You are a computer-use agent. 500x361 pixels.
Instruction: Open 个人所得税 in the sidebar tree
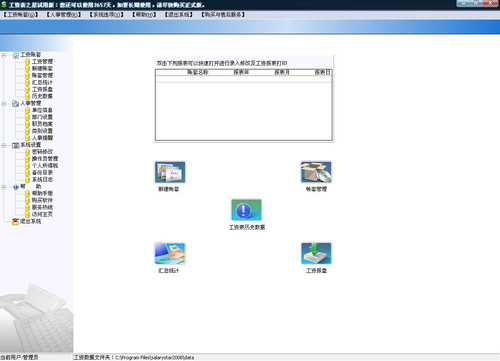[45, 166]
